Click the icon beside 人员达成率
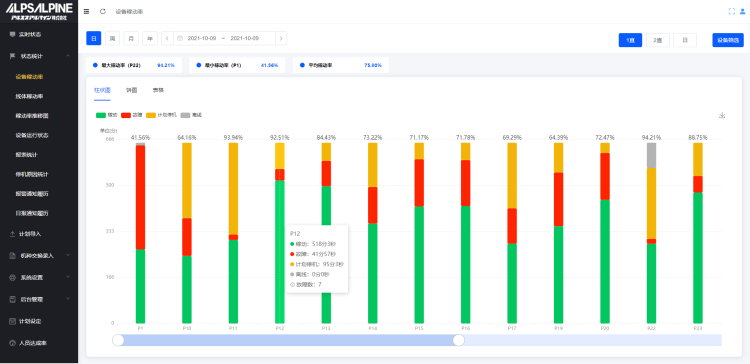 12,343
